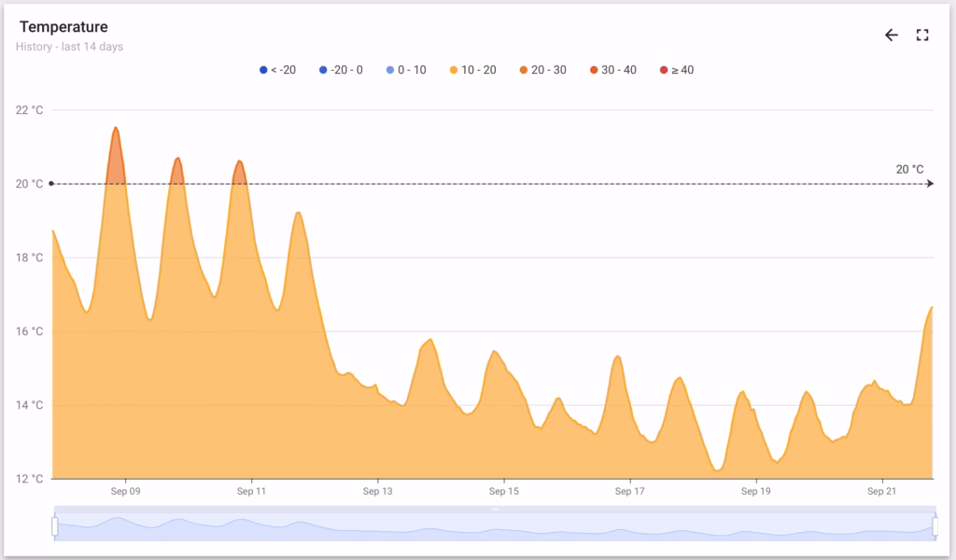The image size is (956, 560).
Task: Click the center grip atop the zoom bar
Action: (495, 510)
